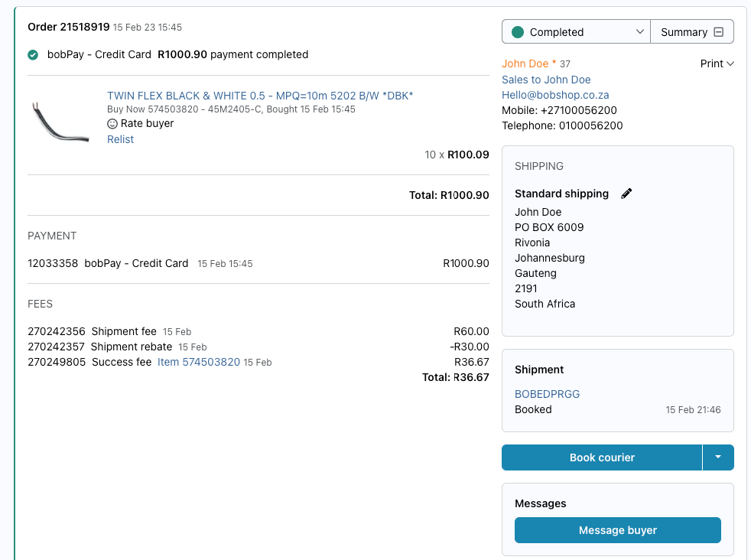Open the TWIN FLEX BLACK & WHITE listing link
Screen dimensions: 751x560
[260, 96]
